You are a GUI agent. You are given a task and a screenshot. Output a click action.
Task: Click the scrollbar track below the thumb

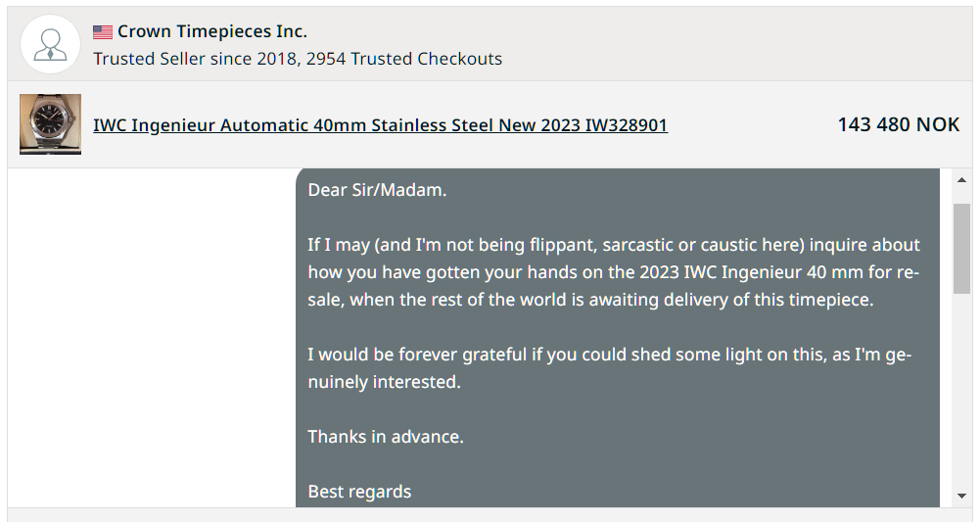coord(961,392)
